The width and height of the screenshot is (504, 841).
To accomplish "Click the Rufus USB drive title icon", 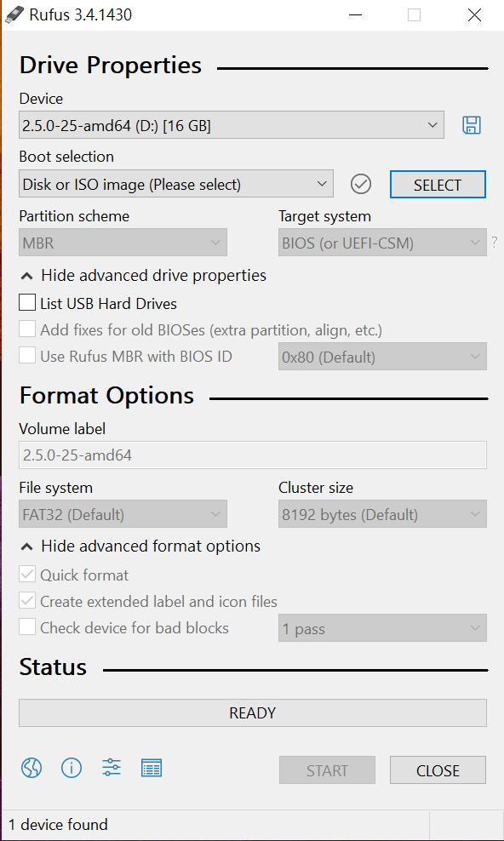I will point(14,14).
